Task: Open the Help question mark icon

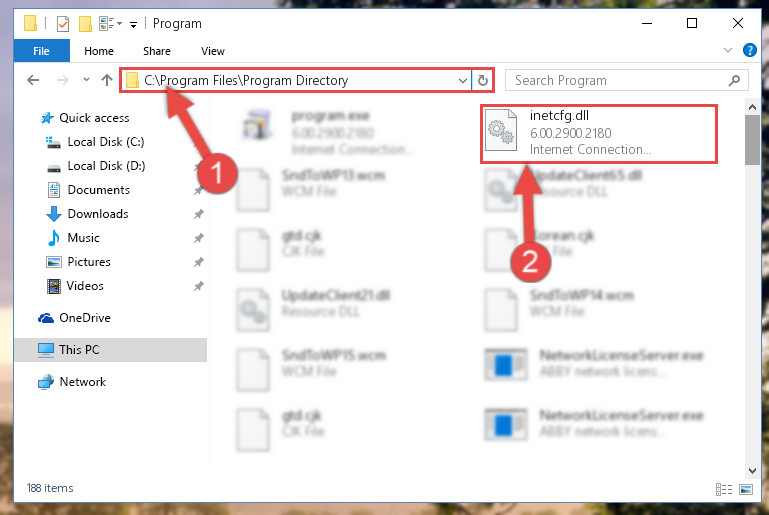Action: click(x=749, y=50)
